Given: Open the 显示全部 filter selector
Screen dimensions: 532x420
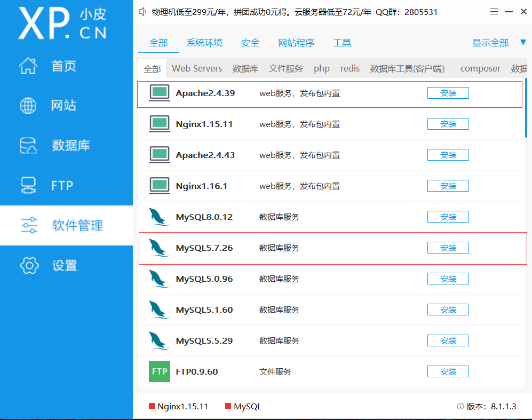Looking at the screenshot, I should click(490, 43).
